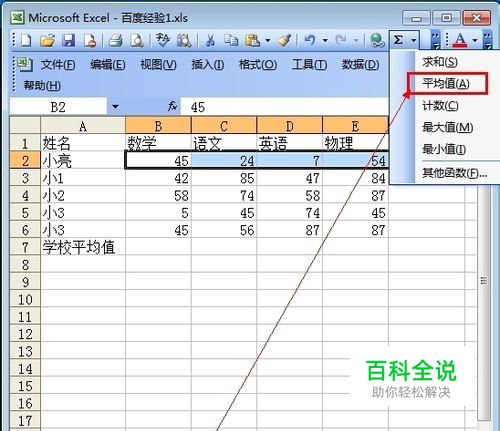Copy selection with the Copy icon
Image resolution: width=500 pixels, height=431 pixels.
[231, 41]
